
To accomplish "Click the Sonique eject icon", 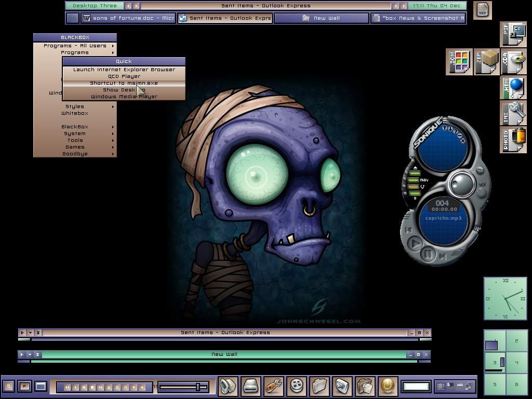I will 415,168.
